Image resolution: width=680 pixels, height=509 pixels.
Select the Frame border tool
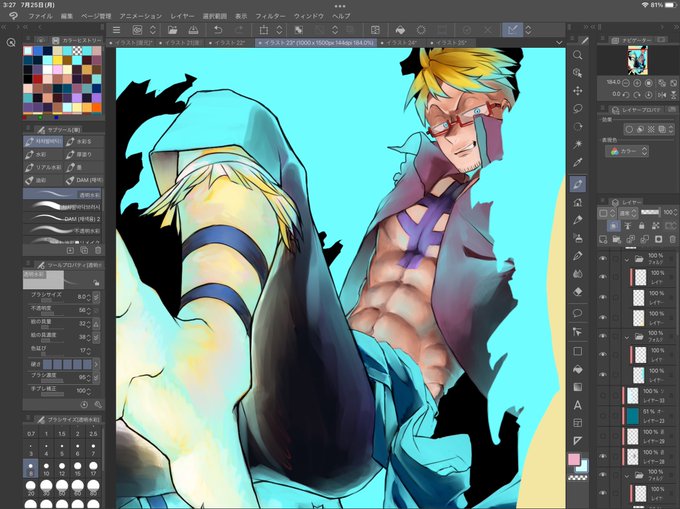tap(577, 423)
